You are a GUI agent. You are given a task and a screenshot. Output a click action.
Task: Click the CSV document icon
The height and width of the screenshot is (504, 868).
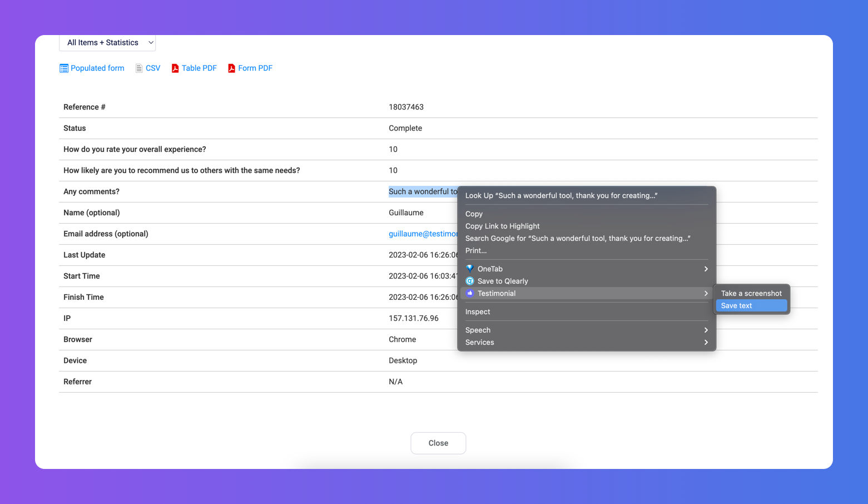point(139,68)
